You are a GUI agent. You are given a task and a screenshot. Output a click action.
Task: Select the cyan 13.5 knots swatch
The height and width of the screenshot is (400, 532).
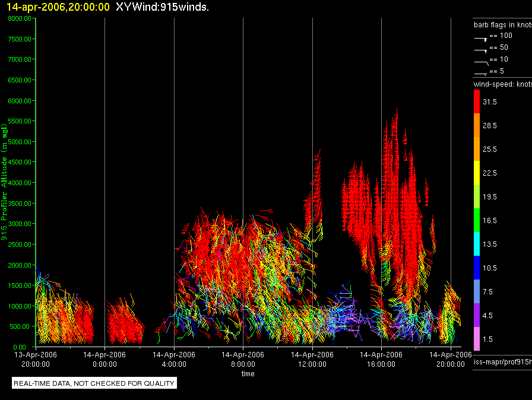[477, 244]
